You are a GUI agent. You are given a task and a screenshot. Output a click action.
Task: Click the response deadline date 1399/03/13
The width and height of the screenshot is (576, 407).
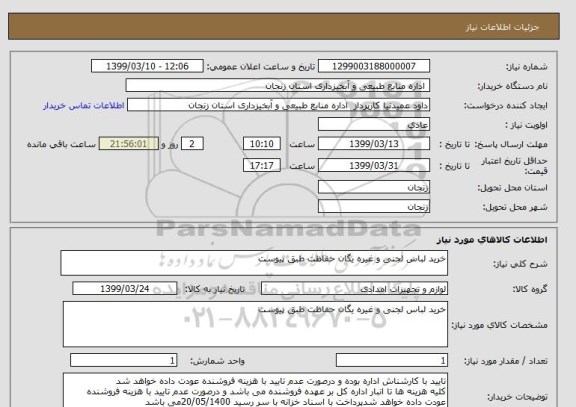click(x=374, y=144)
